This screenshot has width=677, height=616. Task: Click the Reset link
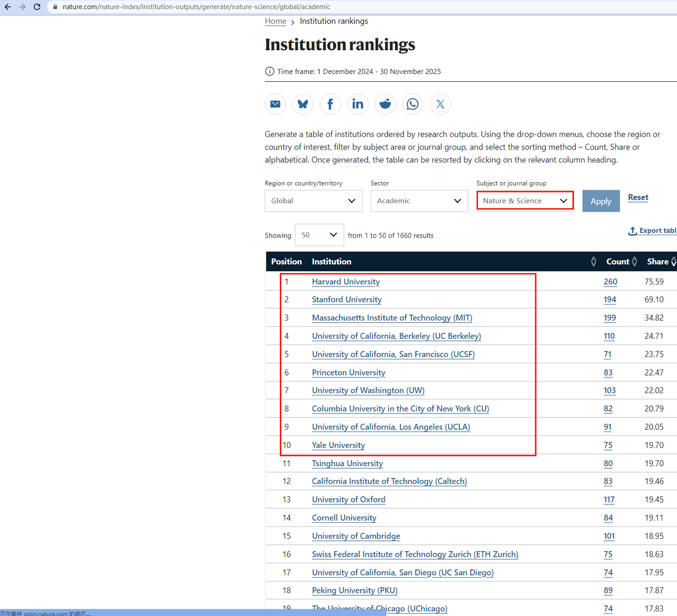[638, 197]
